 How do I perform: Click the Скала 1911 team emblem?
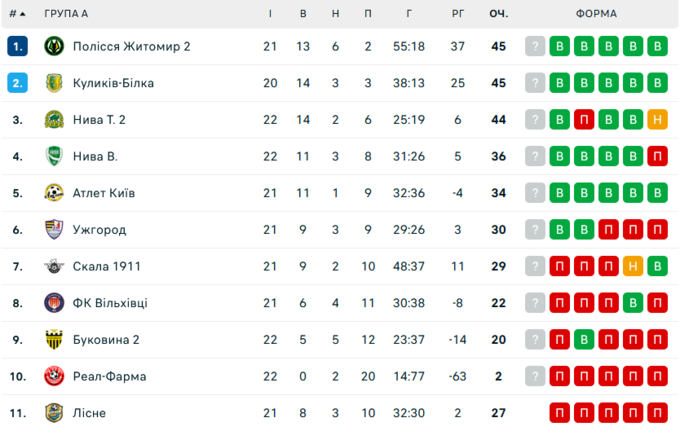click(54, 266)
